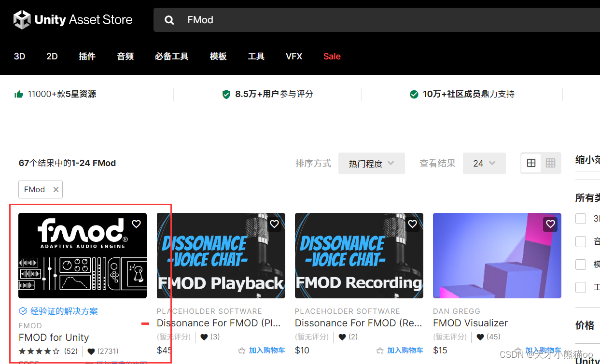
Task: Switch to the 插件 navigation tab
Action: coord(87,56)
